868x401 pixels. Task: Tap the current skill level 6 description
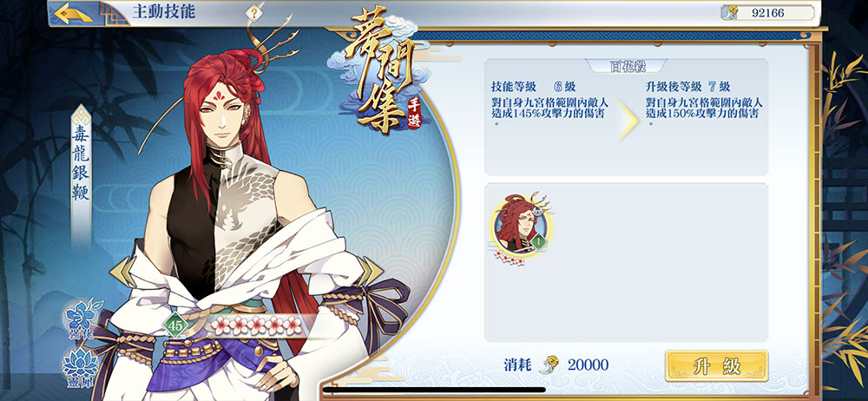pos(548,104)
